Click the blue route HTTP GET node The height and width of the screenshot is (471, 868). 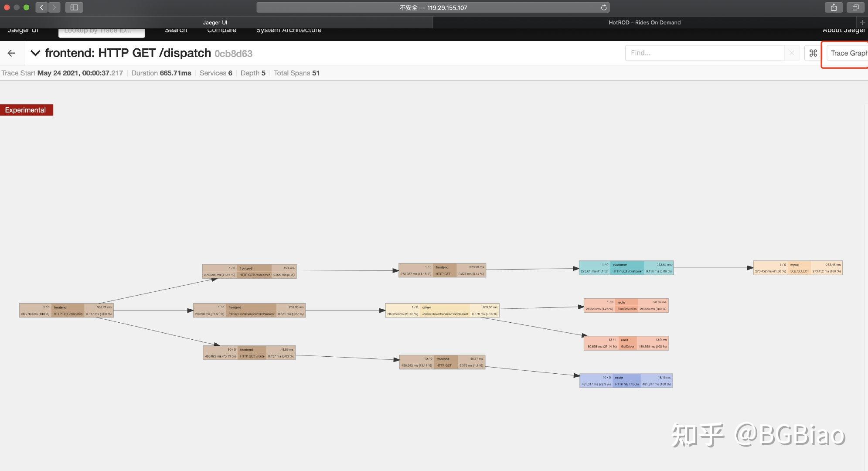click(626, 381)
